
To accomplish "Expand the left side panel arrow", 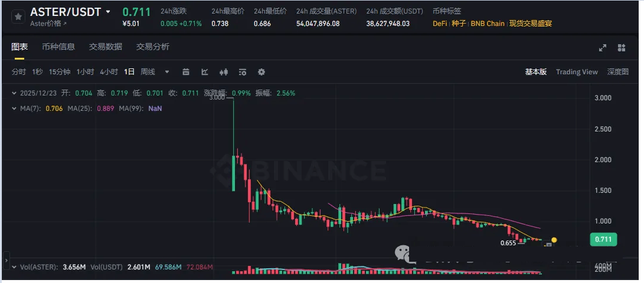I will pyautogui.click(x=6, y=260).
